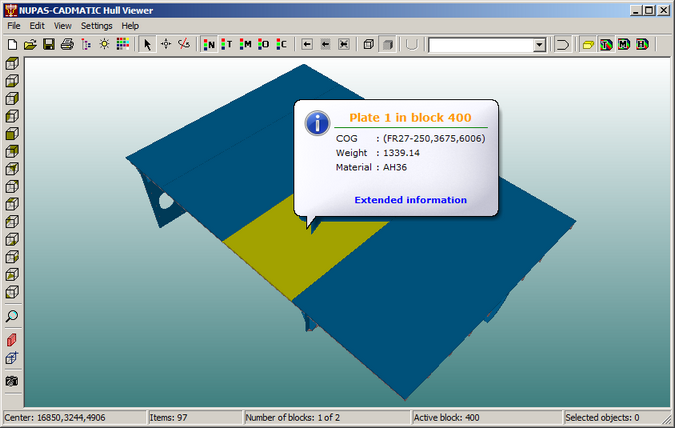
Task: Click 'Number of blocks: 1 of 2' status
Action: tap(292, 418)
